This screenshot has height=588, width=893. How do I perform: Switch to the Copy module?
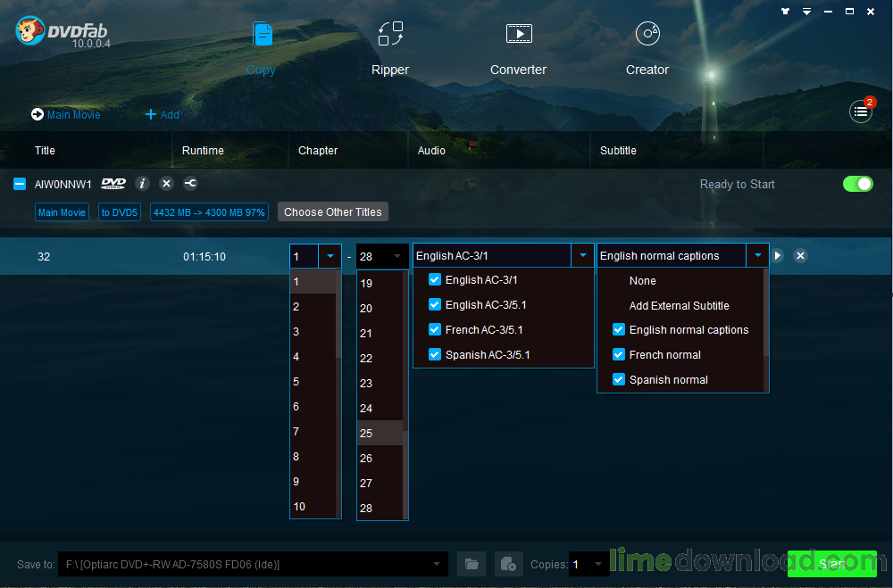pos(262,50)
